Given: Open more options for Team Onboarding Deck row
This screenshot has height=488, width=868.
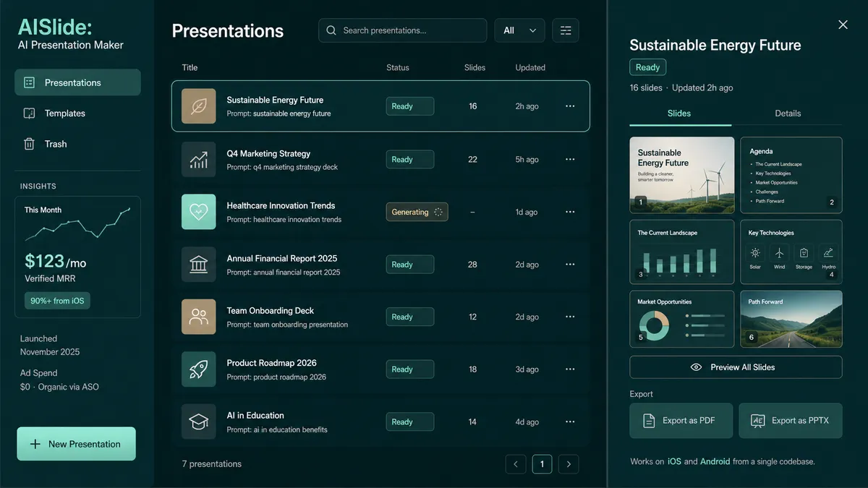Looking at the screenshot, I should click(x=570, y=317).
